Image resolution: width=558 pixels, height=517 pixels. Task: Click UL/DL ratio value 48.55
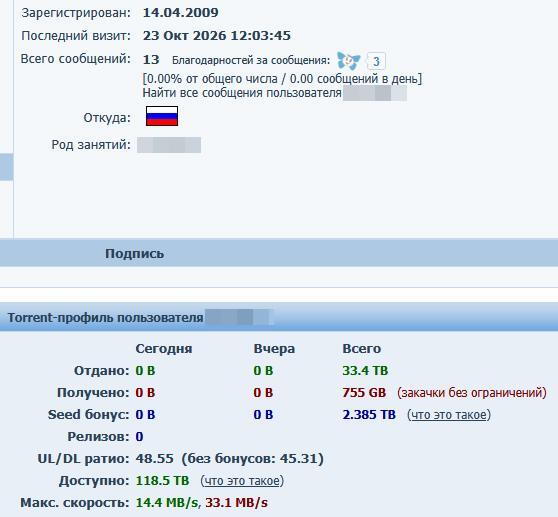154,459
